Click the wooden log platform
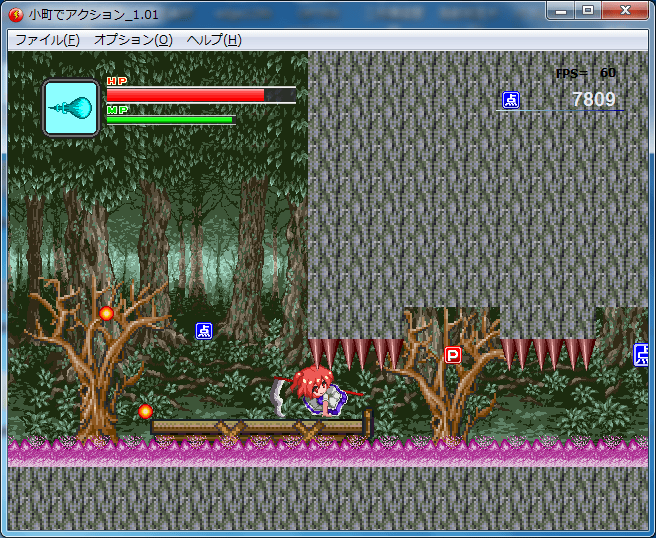 261,425
